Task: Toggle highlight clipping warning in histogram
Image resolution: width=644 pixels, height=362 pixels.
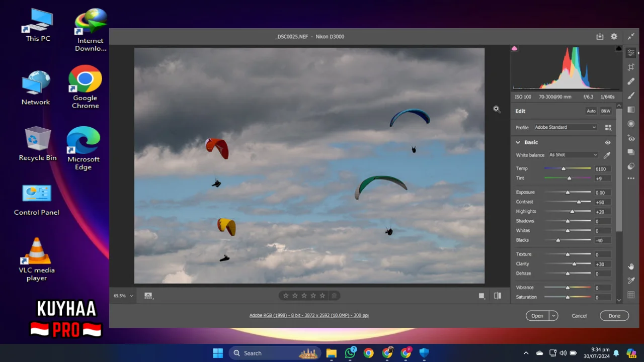Action: 619,48
